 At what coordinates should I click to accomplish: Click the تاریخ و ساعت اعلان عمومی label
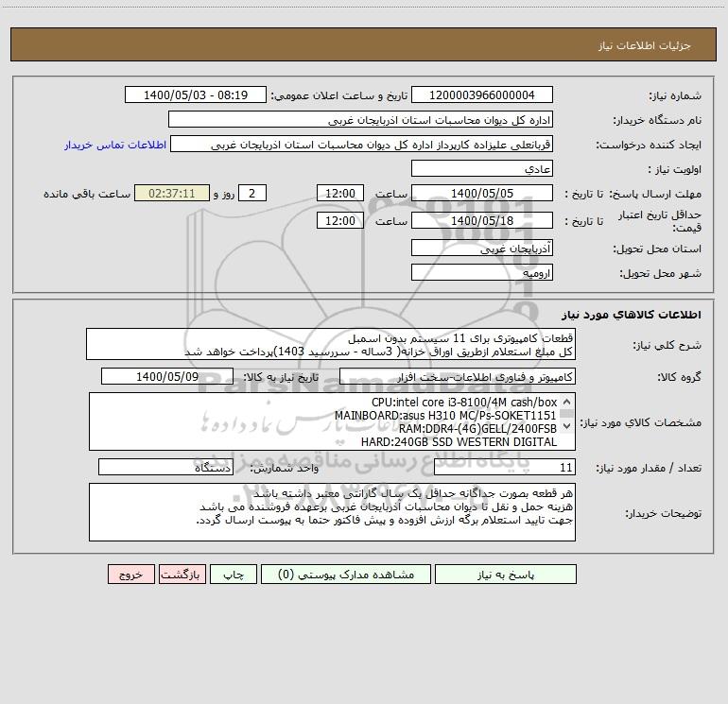pyautogui.click(x=338, y=95)
